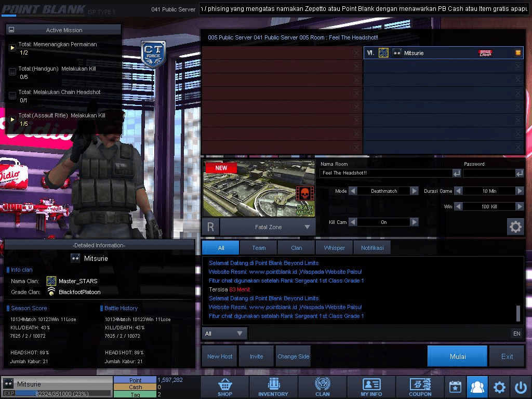The image size is (532, 399).
Task: Click the EXP progress bar
Action: click(x=63, y=393)
